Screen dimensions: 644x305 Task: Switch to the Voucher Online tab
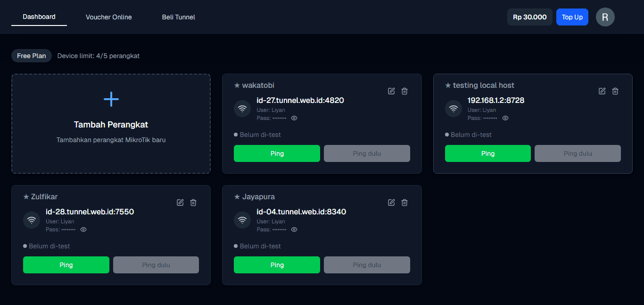(109, 17)
